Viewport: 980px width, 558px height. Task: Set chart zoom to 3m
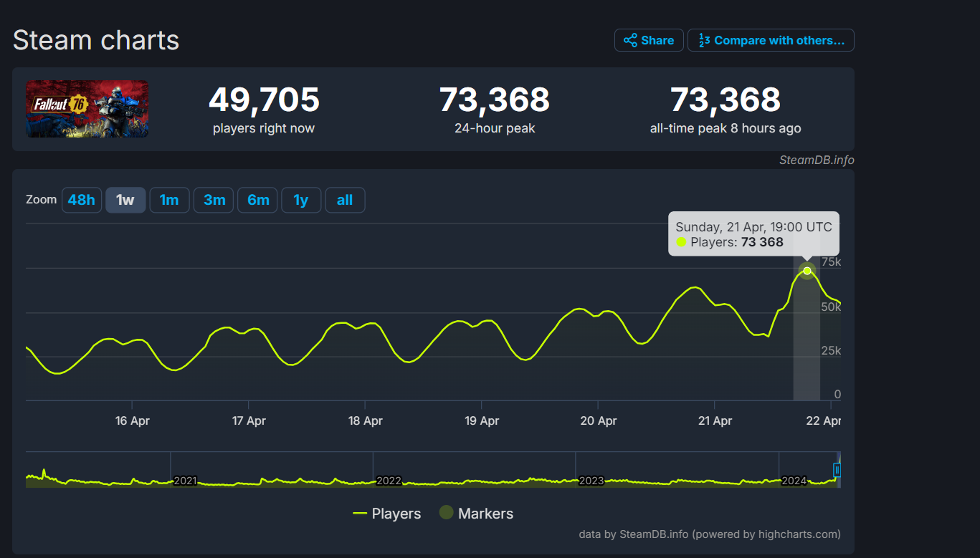pos(214,200)
